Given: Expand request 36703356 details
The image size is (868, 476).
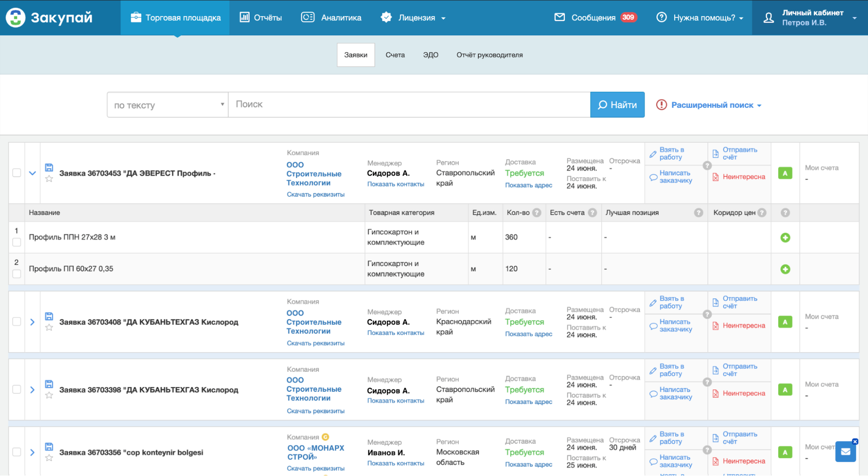Looking at the screenshot, I should click(x=33, y=452).
